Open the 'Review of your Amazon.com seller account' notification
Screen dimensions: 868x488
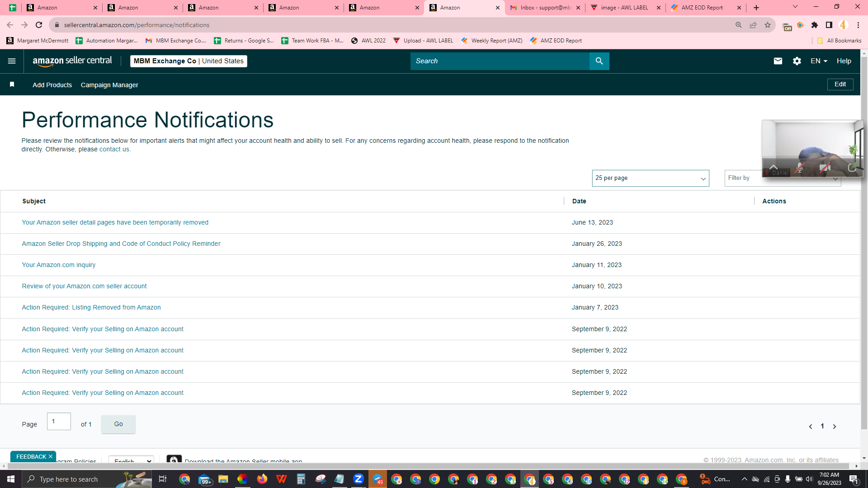pos(84,286)
